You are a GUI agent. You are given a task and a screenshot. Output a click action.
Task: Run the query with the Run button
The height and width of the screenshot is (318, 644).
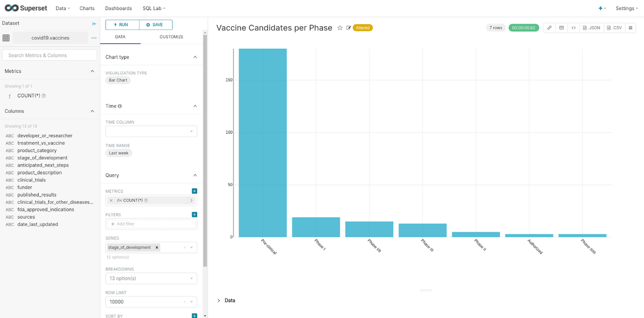(120, 24)
